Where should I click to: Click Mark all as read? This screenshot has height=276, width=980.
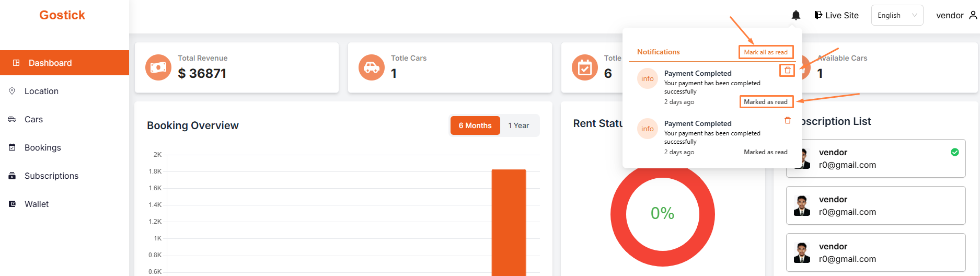coord(766,52)
